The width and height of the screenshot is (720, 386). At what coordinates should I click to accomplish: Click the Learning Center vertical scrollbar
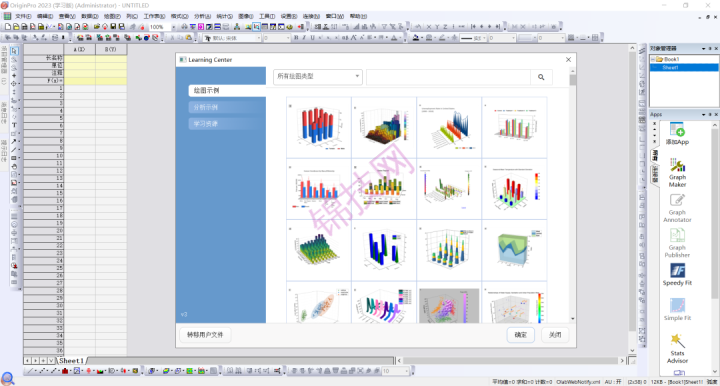[x=573, y=195]
